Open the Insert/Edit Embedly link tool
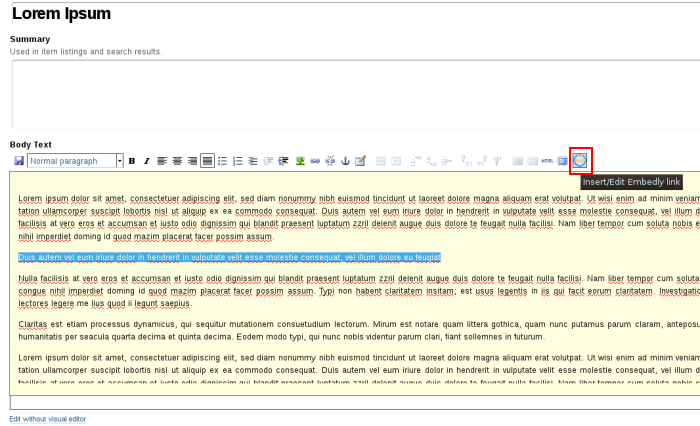 coord(580,161)
